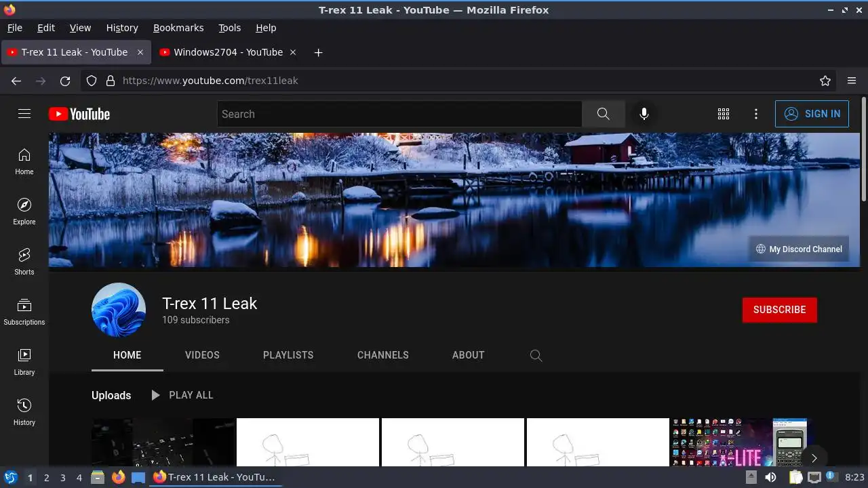Screen dimensions: 868x488
Task: Open Shorts in the sidebar
Action: click(24, 262)
